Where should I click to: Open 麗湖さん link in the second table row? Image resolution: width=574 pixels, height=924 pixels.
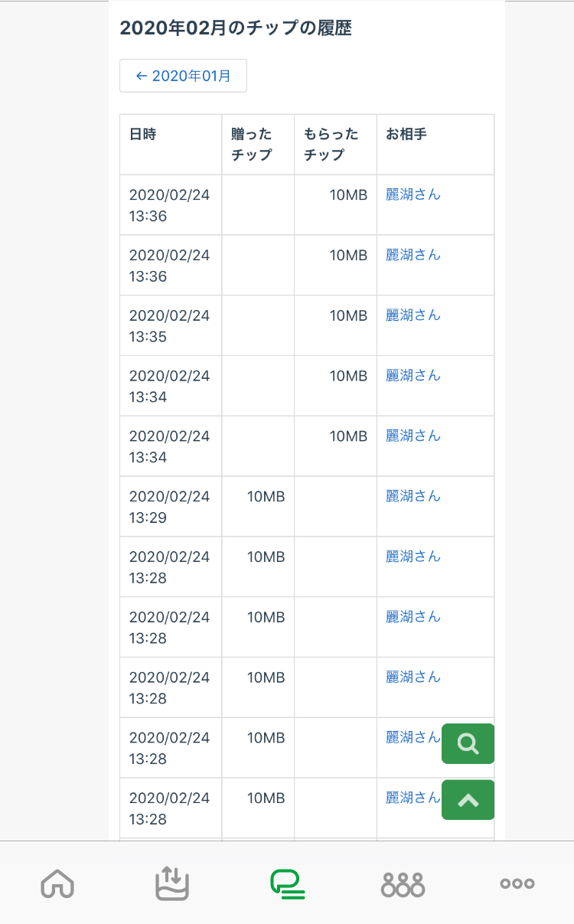tap(413, 255)
